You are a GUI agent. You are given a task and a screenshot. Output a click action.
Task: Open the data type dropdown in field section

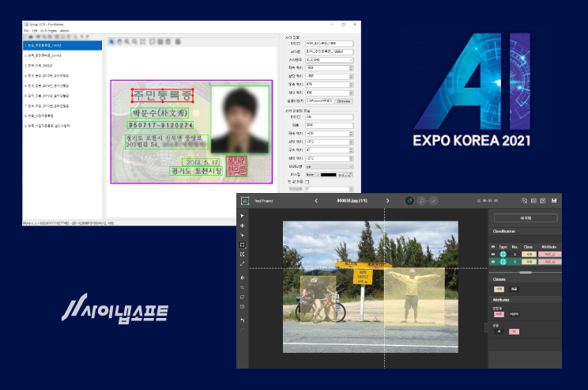tap(330, 167)
